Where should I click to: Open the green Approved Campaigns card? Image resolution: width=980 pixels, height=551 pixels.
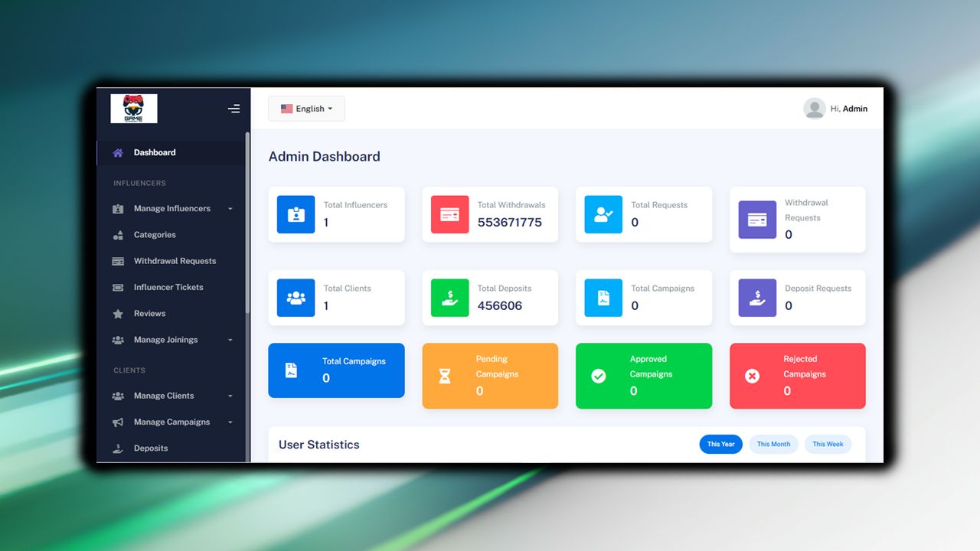tap(644, 376)
